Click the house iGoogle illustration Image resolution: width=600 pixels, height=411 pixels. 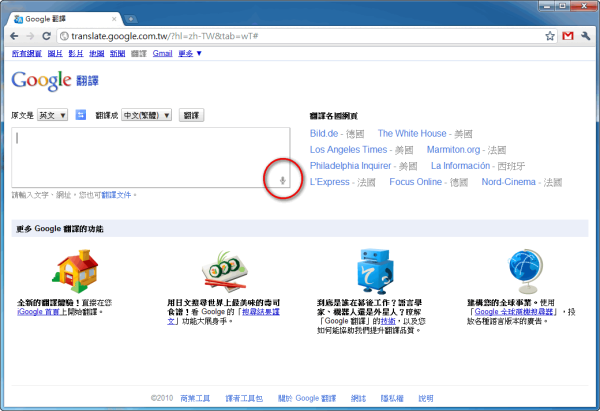(x=76, y=271)
